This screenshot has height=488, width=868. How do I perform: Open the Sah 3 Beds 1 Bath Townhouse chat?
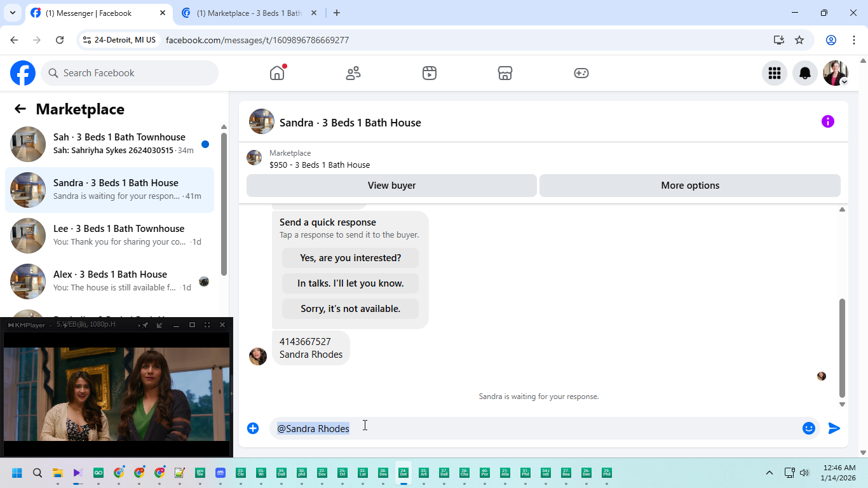point(110,144)
